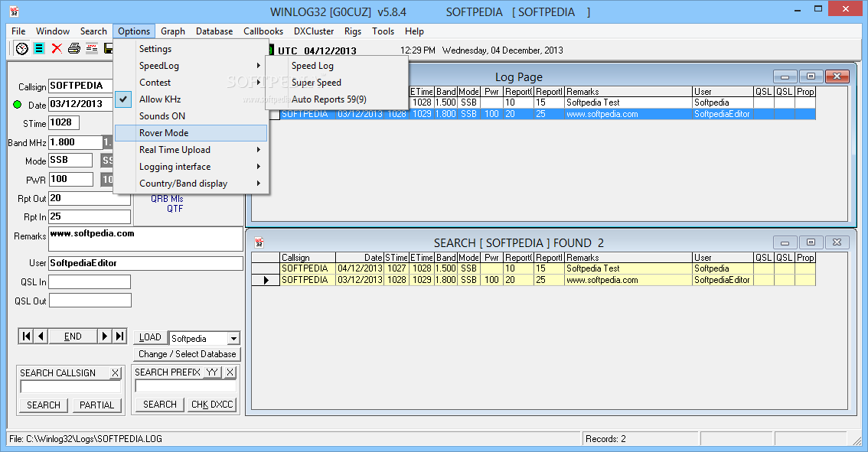The image size is (868, 452).
Task: Open the Rigs menu
Action: pyautogui.click(x=353, y=31)
